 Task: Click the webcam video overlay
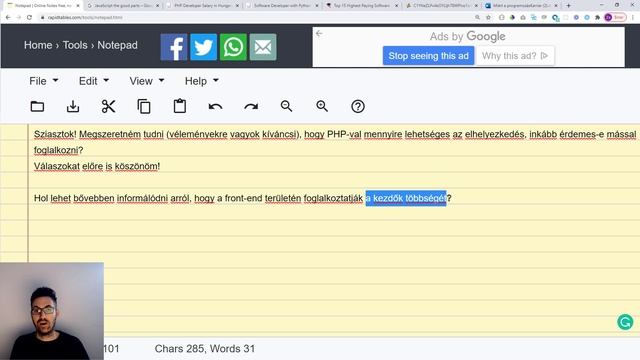52,311
